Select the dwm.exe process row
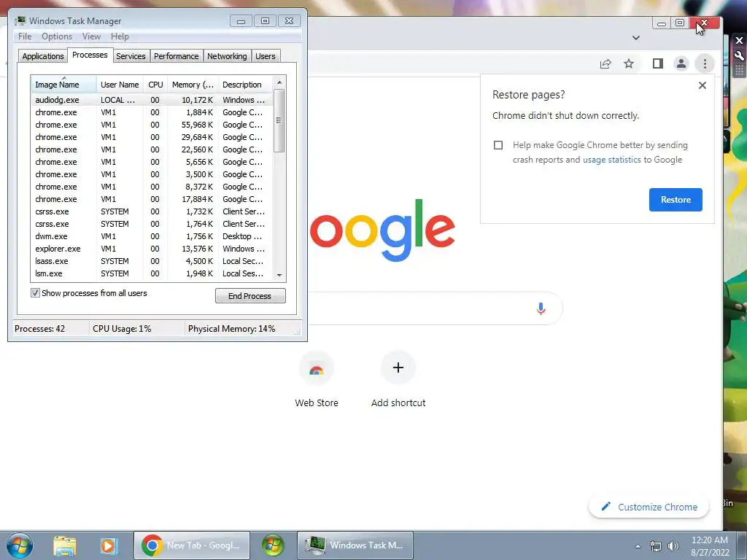Screen dimensions: 747x560 [152, 236]
